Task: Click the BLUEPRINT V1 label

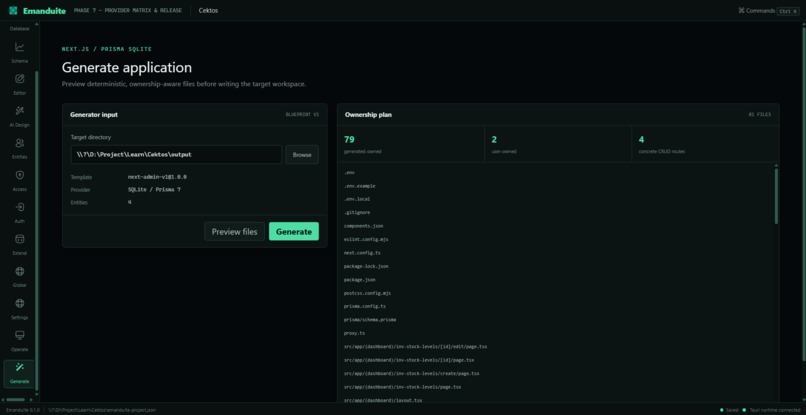Action: [x=302, y=115]
